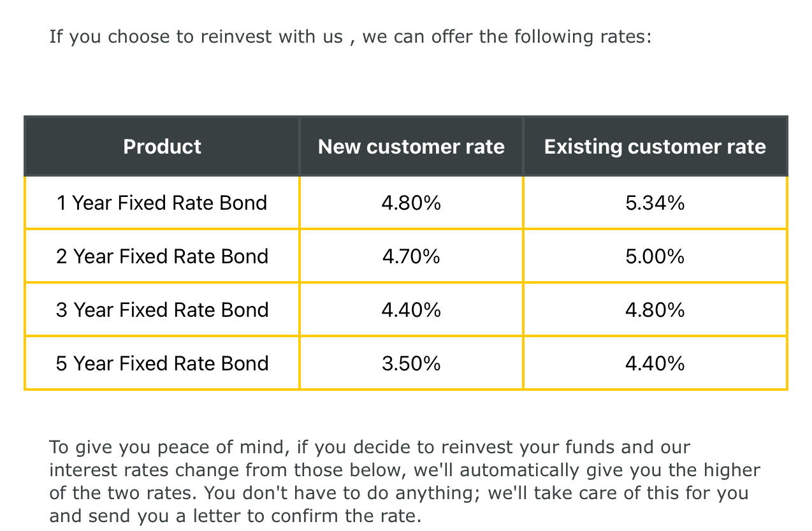Click the 4.80% new customer rate for 1 Year
This screenshot has height=531, width=812.
[x=411, y=203]
